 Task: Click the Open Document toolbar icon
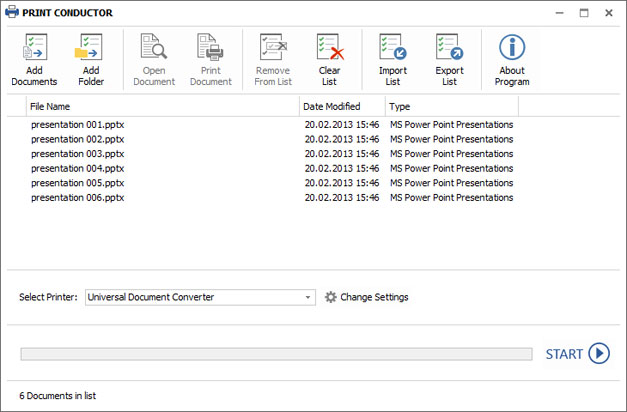click(x=154, y=47)
